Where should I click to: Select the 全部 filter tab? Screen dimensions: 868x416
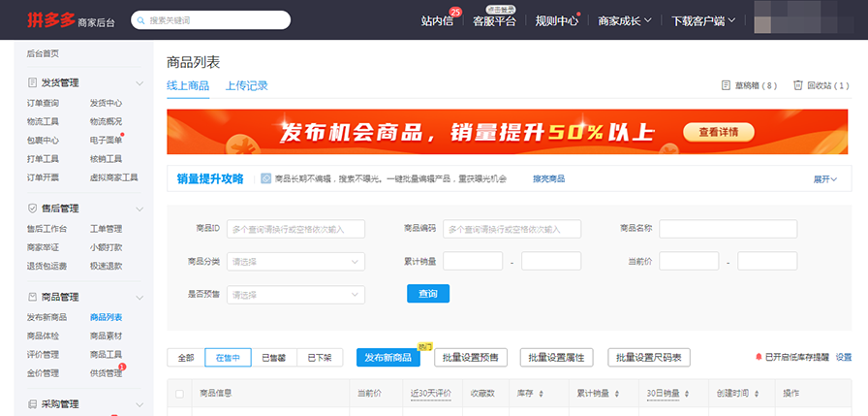186,358
